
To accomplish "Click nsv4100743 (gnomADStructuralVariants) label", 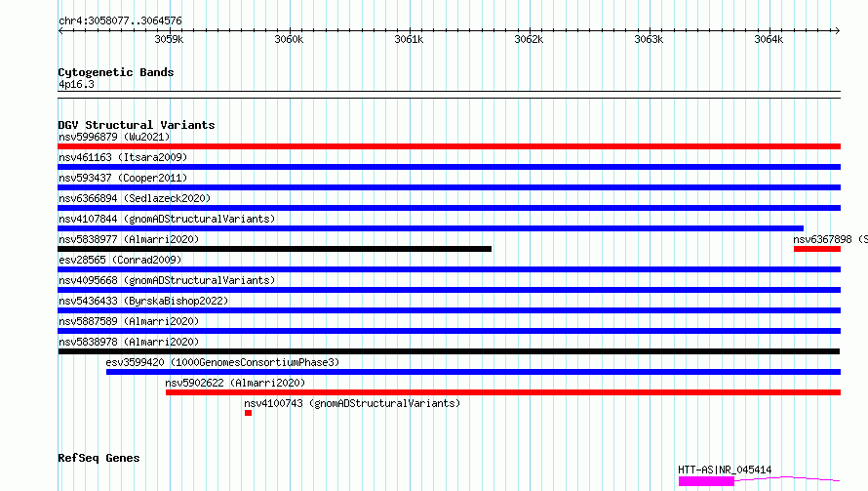I will (352, 403).
